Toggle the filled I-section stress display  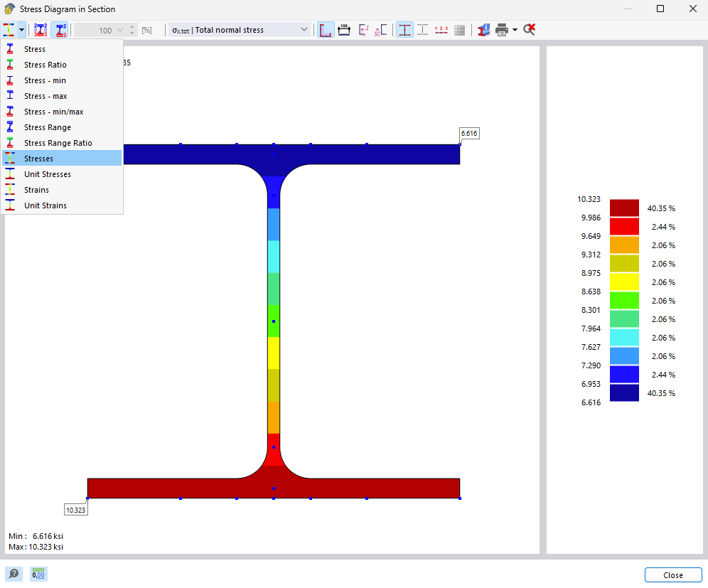click(x=405, y=30)
